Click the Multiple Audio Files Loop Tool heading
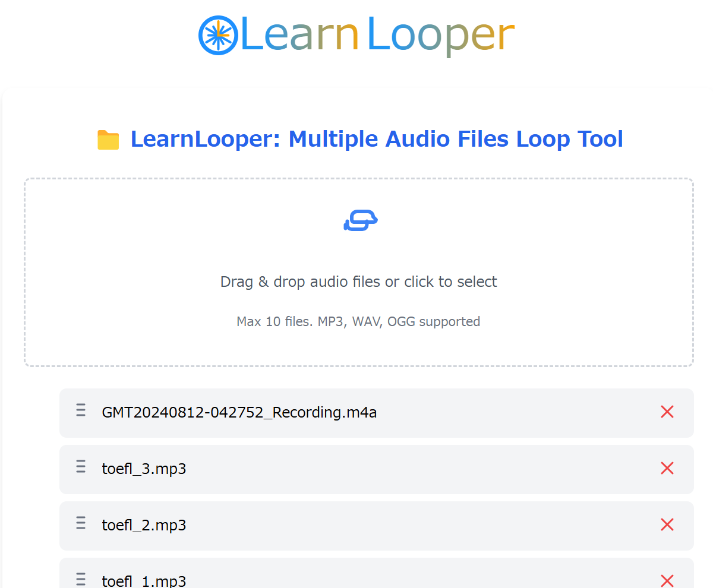 (x=377, y=139)
